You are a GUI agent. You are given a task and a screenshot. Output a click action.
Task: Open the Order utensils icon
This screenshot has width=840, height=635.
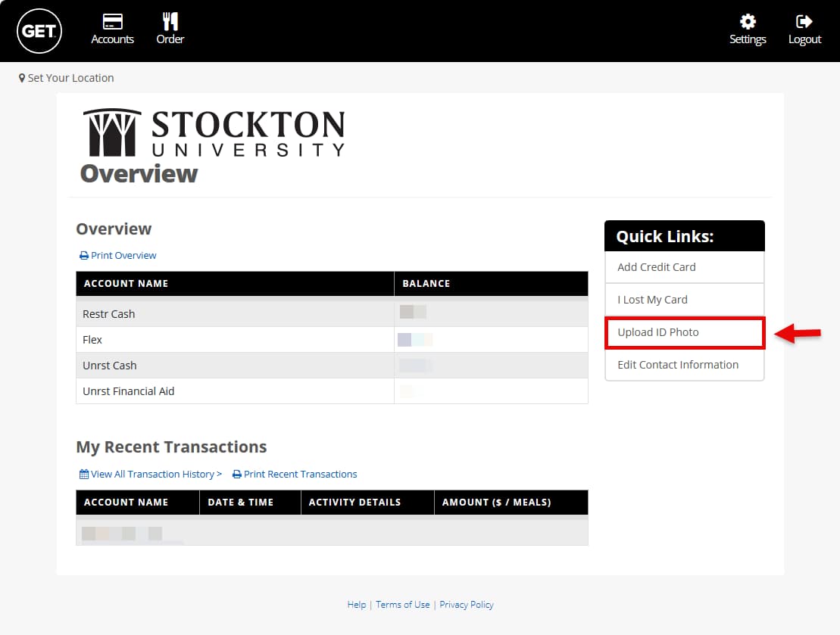pos(170,21)
